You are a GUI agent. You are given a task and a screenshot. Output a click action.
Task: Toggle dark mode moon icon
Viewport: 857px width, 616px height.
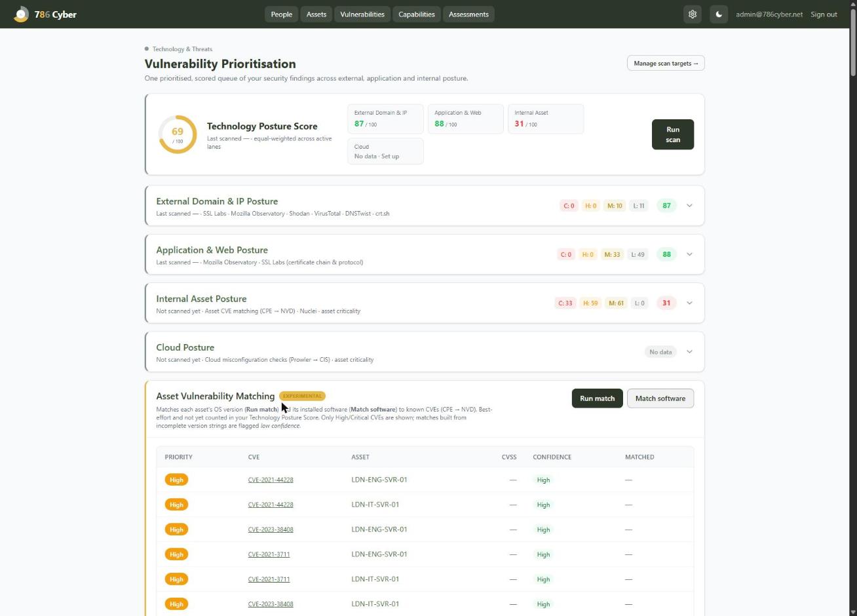coord(719,14)
